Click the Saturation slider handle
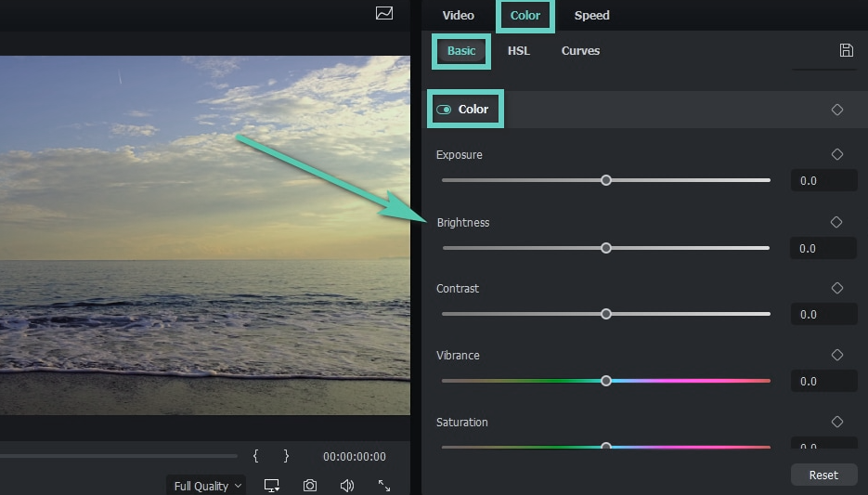Viewport: 868px width, 495px height. 606,445
